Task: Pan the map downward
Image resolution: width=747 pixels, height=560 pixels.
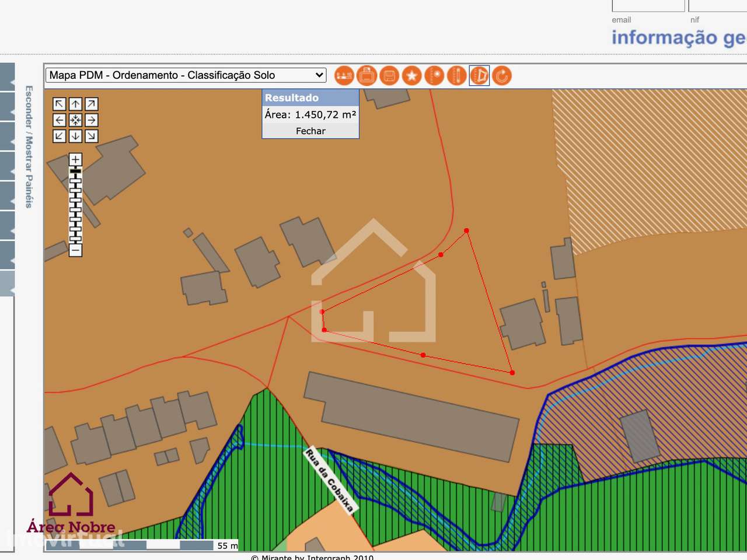Action: tap(75, 136)
